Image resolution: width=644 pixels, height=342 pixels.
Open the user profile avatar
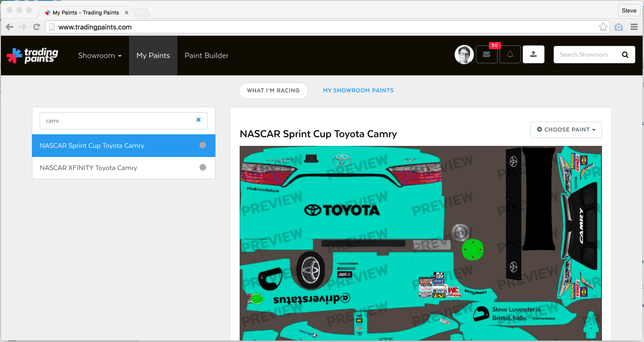click(464, 55)
